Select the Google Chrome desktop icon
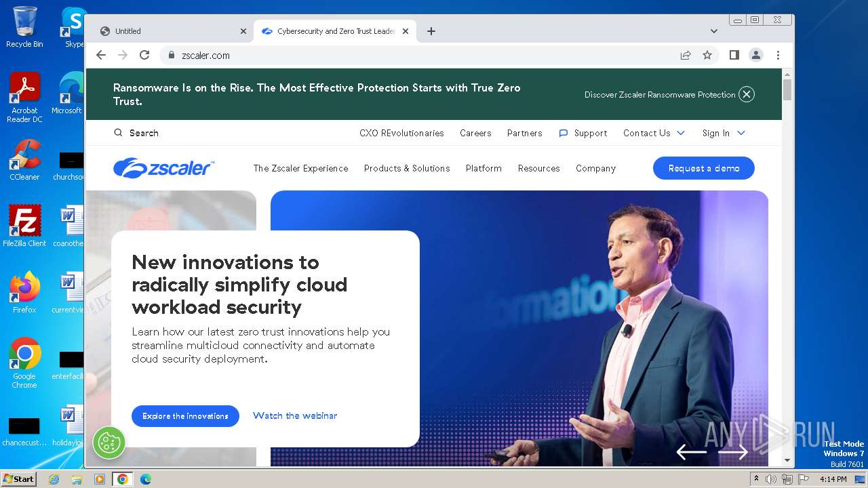868x488 pixels. click(x=24, y=363)
